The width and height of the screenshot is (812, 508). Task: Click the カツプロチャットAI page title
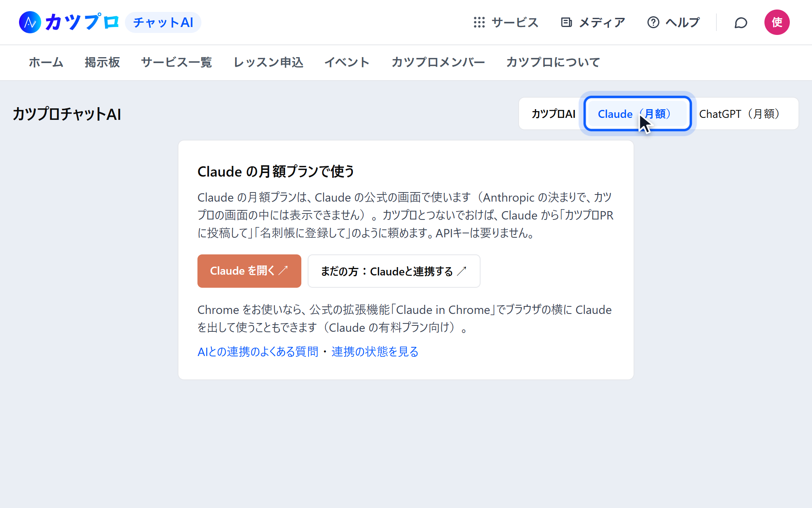pyautogui.click(x=67, y=114)
